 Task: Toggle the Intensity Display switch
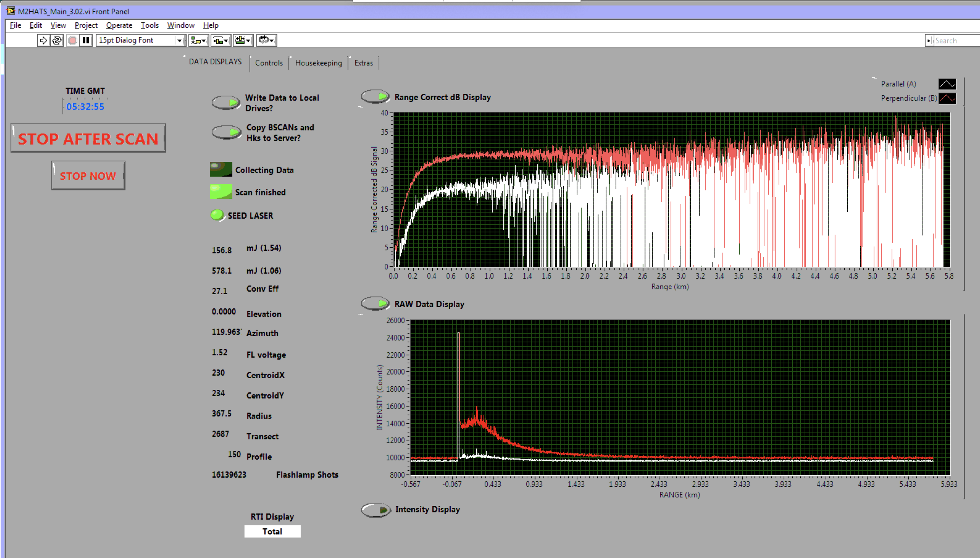pos(376,510)
